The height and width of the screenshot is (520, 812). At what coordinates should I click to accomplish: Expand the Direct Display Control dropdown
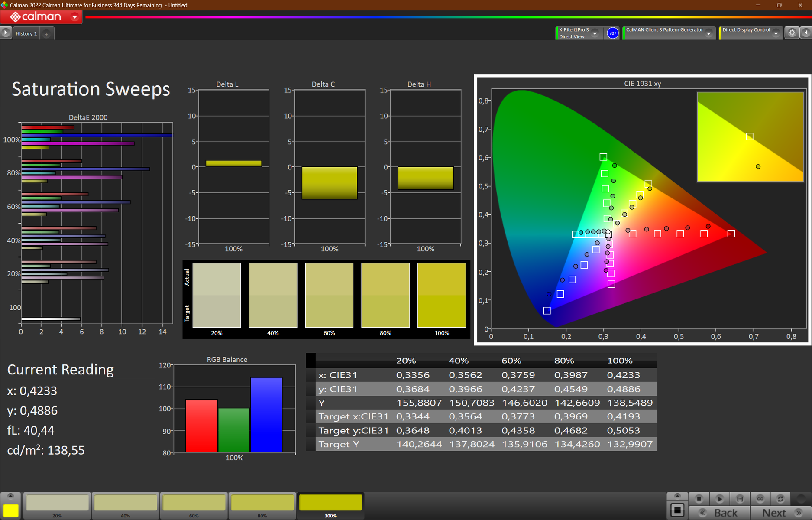point(776,33)
